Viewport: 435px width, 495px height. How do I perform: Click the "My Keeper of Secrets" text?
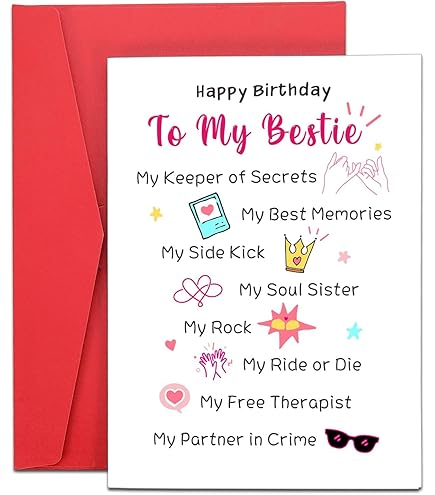tap(226, 178)
